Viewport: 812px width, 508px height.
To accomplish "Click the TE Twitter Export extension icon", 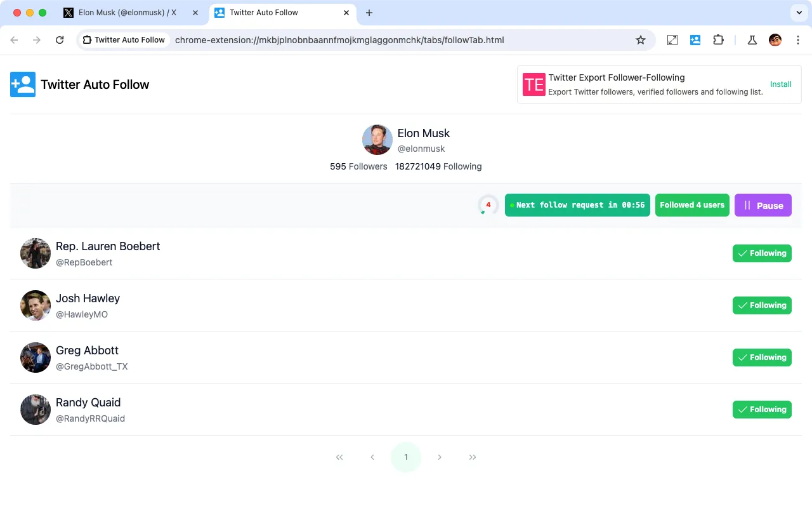I will (534, 84).
